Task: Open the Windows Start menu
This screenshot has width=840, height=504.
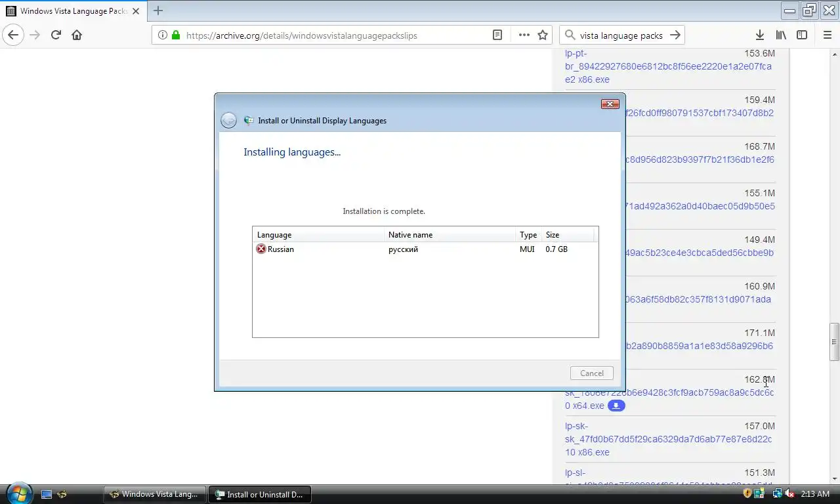Action: (x=18, y=493)
